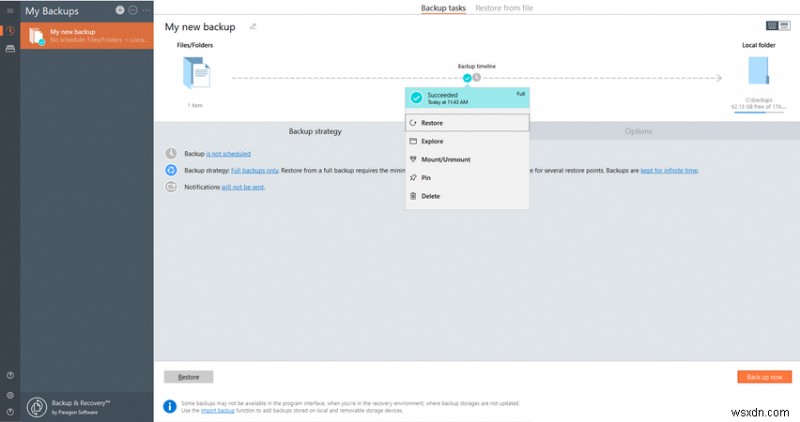
Task: Click the Backup & Recovery logo icon
Action: (x=37, y=407)
